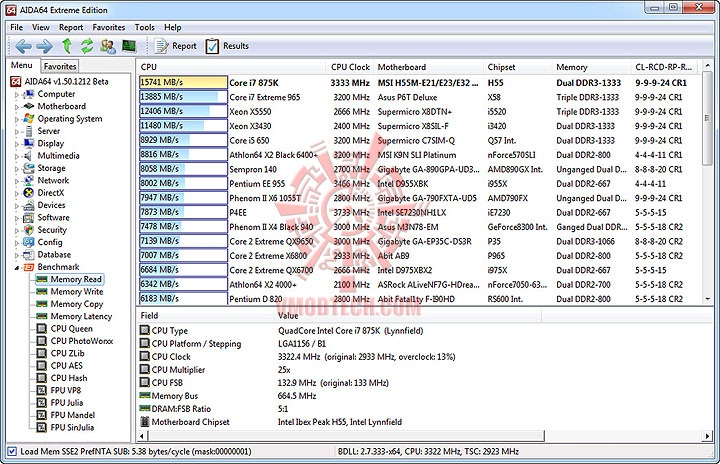Expand the Display tree node

pyautogui.click(x=17, y=144)
